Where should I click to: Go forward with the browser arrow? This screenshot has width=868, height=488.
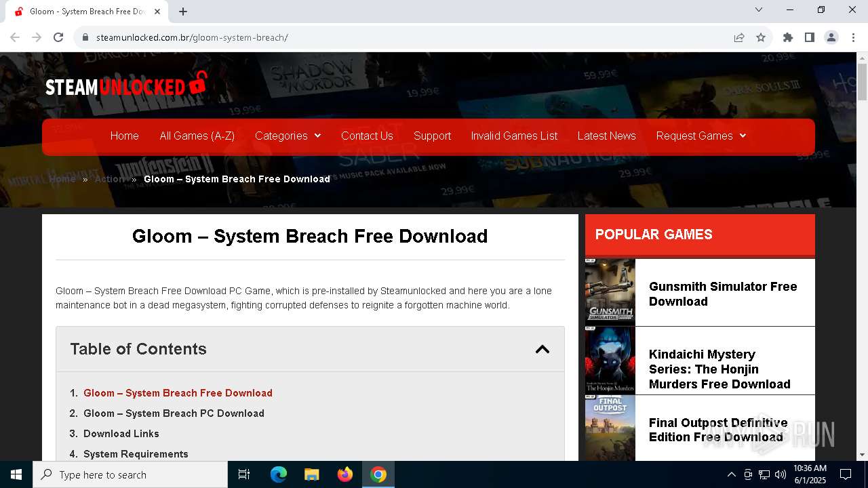click(37, 37)
